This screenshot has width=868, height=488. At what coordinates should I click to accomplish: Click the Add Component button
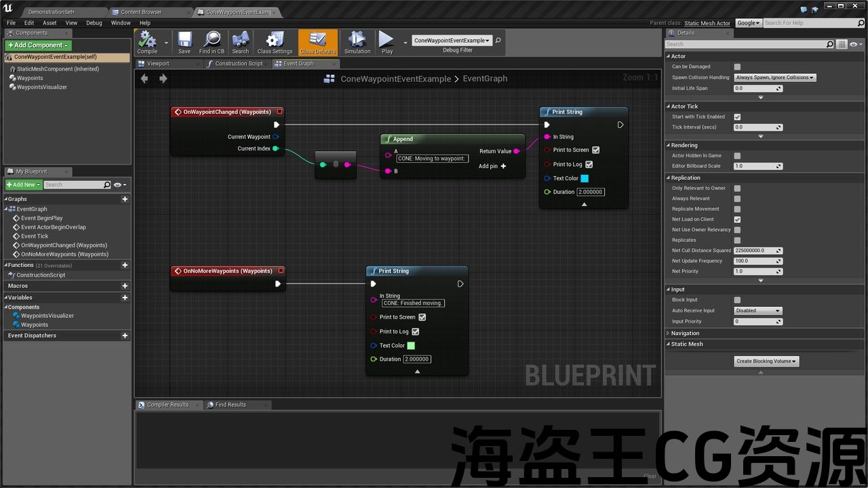point(38,45)
